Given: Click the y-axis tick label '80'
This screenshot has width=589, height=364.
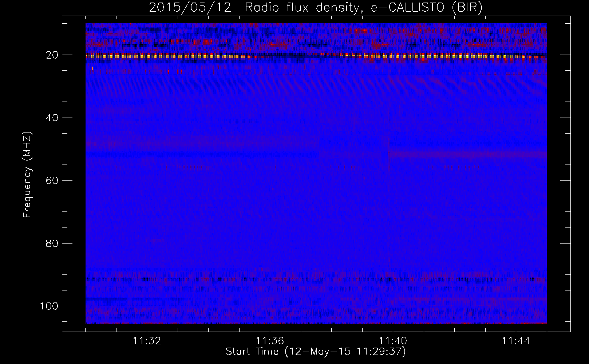Looking at the screenshot, I should (x=52, y=243).
